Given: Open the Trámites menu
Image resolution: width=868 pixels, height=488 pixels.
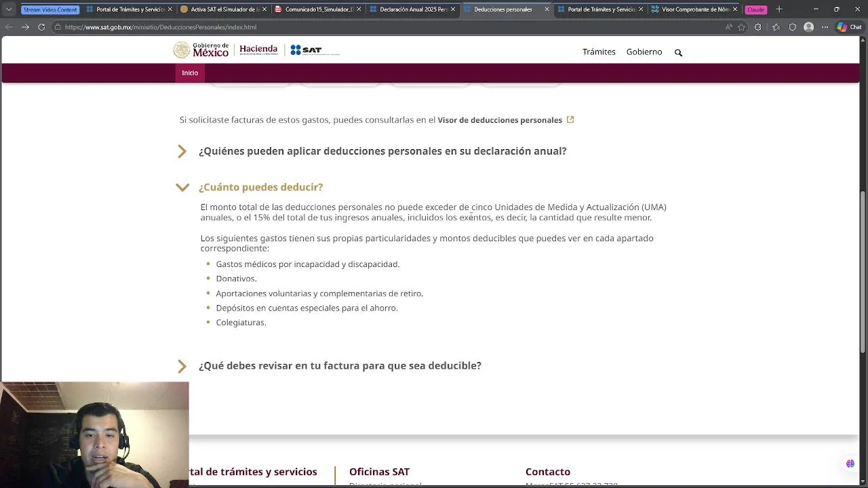Looking at the screenshot, I should pyautogui.click(x=599, y=52).
